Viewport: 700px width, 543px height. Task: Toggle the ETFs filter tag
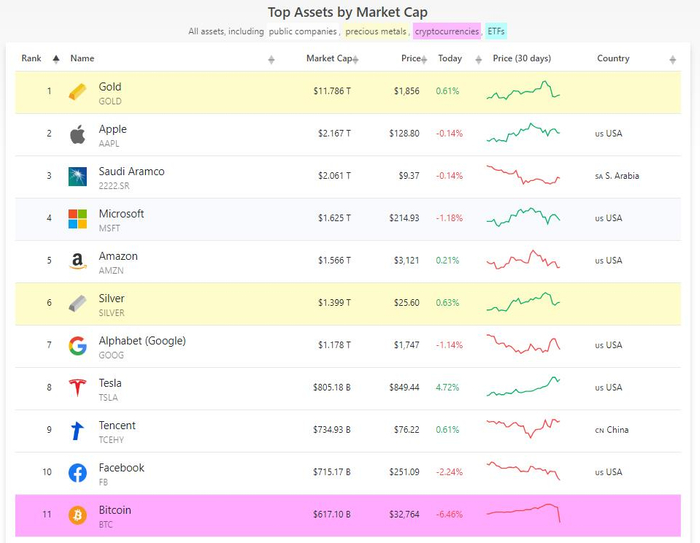(496, 31)
